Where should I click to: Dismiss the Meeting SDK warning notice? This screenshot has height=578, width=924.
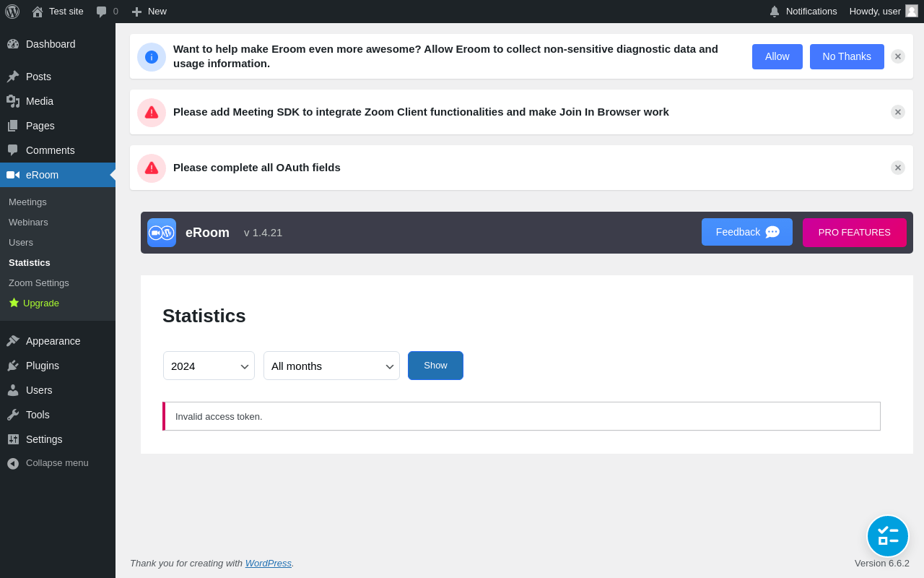pyautogui.click(x=898, y=112)
